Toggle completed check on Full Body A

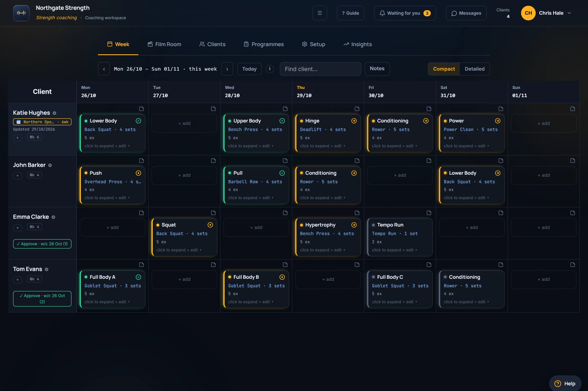[138, 277]
